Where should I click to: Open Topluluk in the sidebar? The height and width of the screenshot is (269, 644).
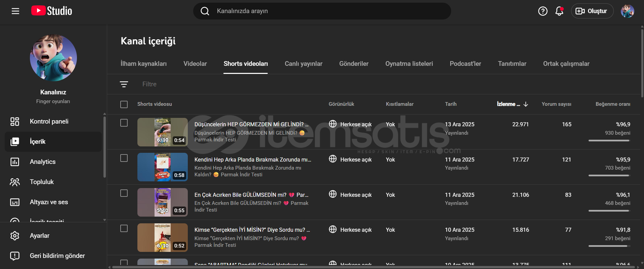pyautogui.click(x=42, y=182)
